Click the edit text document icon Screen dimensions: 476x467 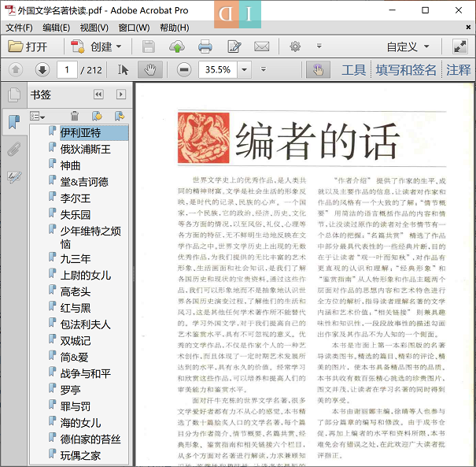point(234,46)
